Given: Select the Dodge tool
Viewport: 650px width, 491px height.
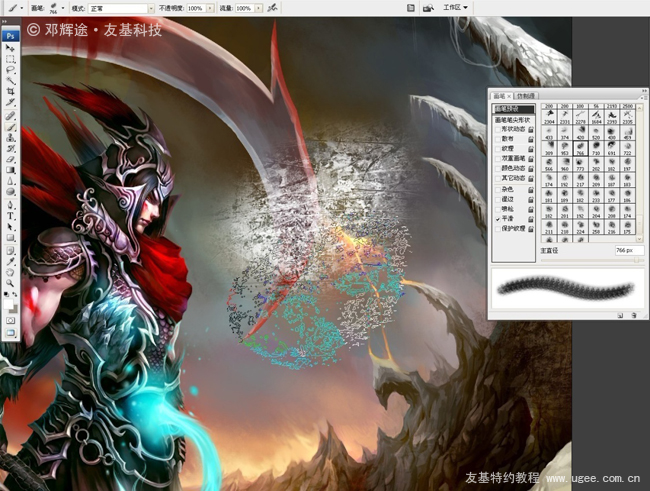Looking at the screenshot, I should tap(10, 192).
